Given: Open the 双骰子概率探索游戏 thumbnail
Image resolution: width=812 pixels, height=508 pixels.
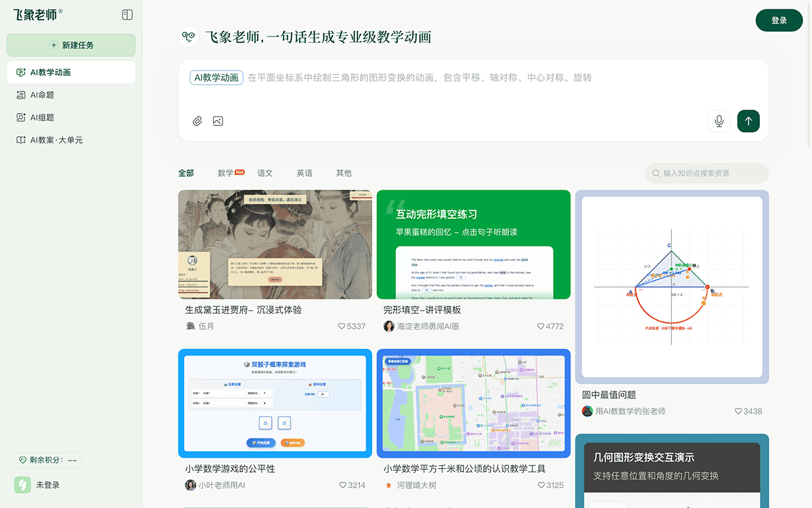Looking at the screenshot, I should pos(275,403).
